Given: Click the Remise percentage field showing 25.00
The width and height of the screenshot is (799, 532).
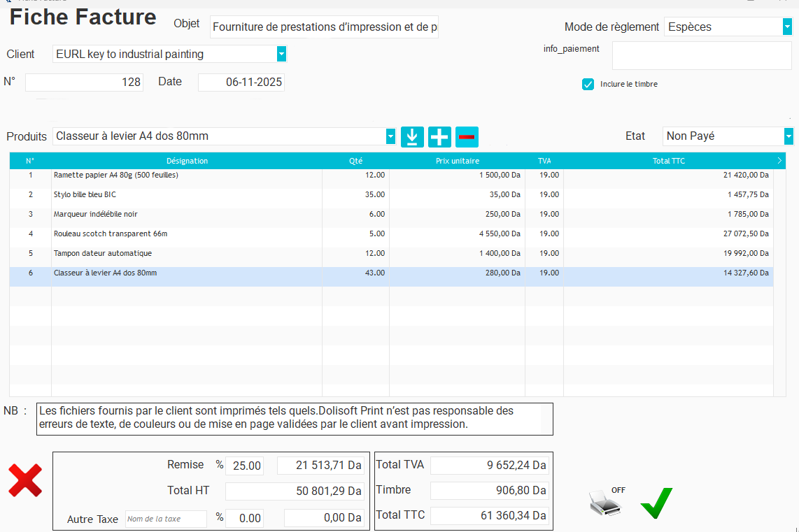Looking at the screenshot, I should (x=244, y=464).
